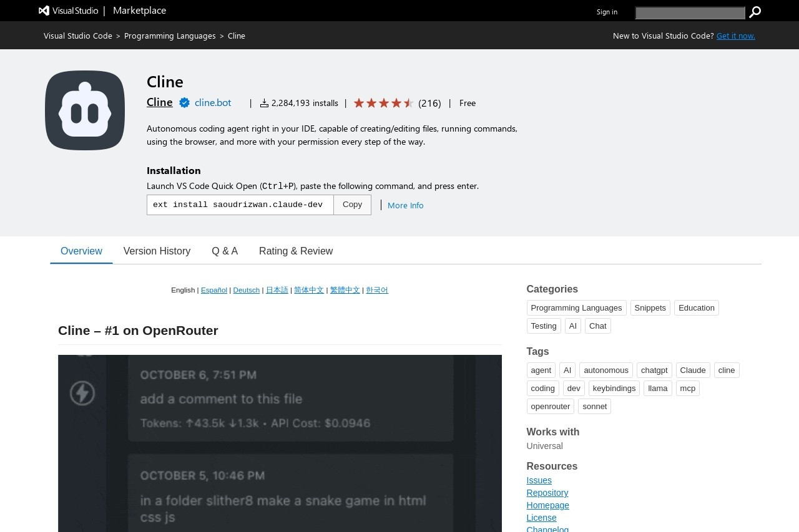This screenshot has height=532, width=799.
Task: Open the Homepage resource link
Action: coord(548,505)
